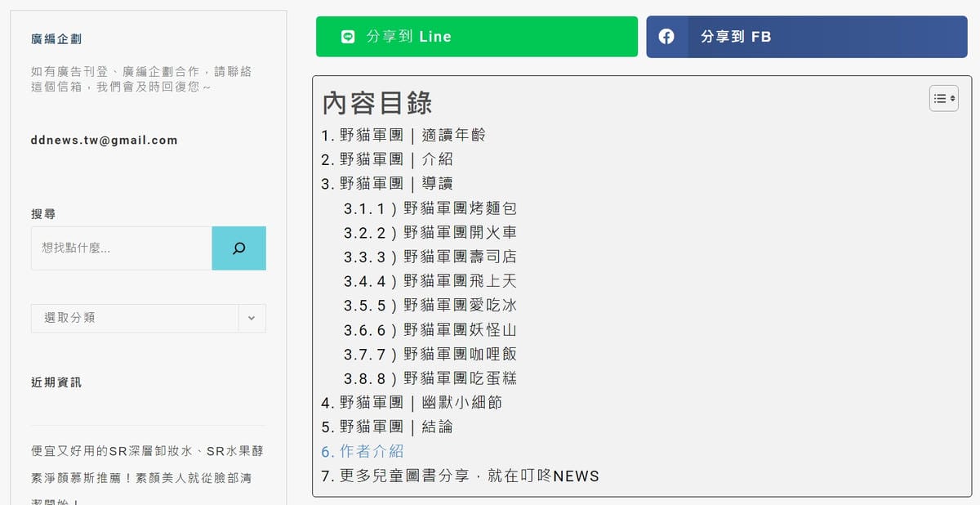Screen dimensions: 980x505
Task: Click the 廣編企劃 sidebar heading
Action: pyautogui.click(x=56, y=39)
